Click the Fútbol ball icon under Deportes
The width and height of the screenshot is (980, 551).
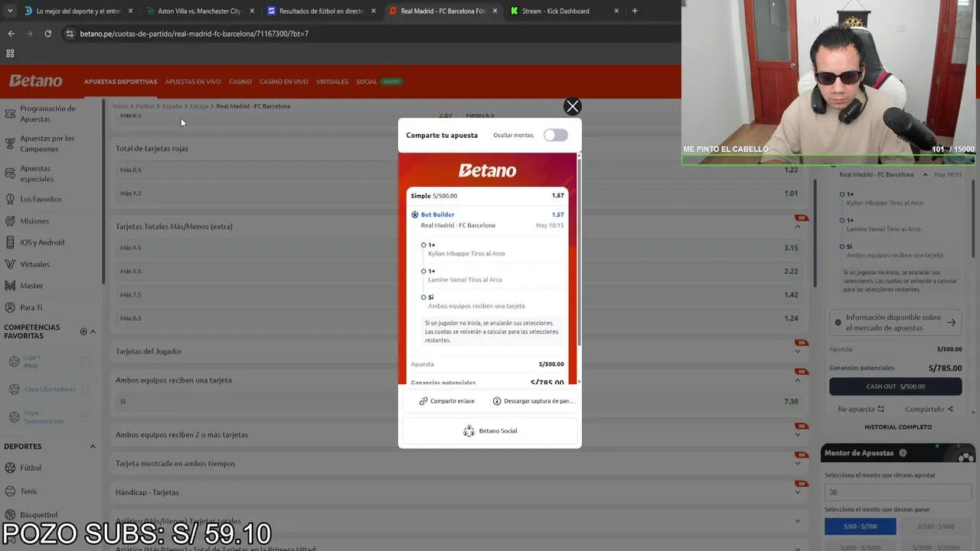pyautogui.click(x=11, y=468)
